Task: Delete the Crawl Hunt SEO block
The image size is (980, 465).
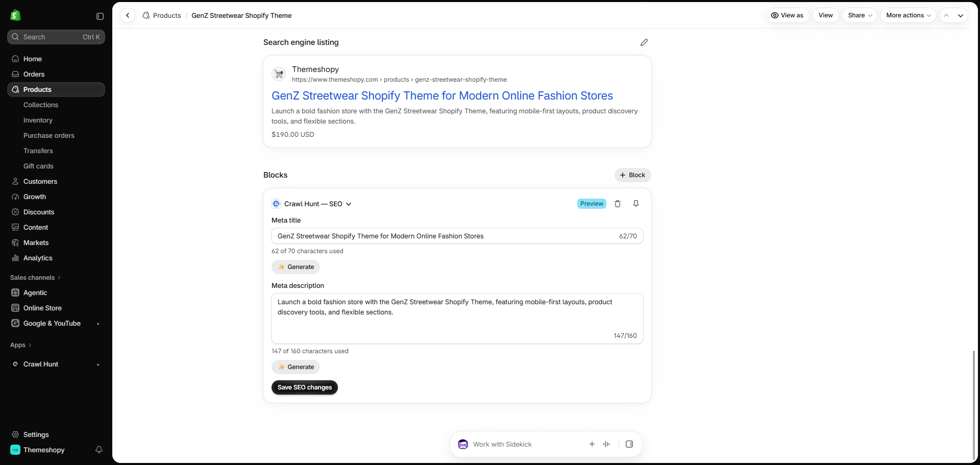Action: [618, 204]
